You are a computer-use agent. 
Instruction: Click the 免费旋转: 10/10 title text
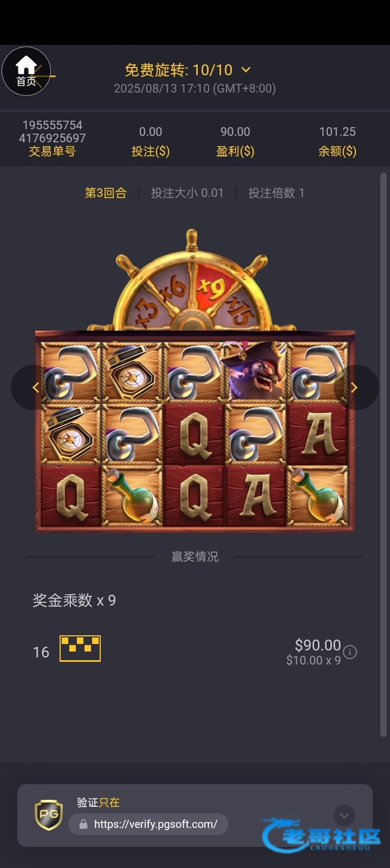(179, 70)
